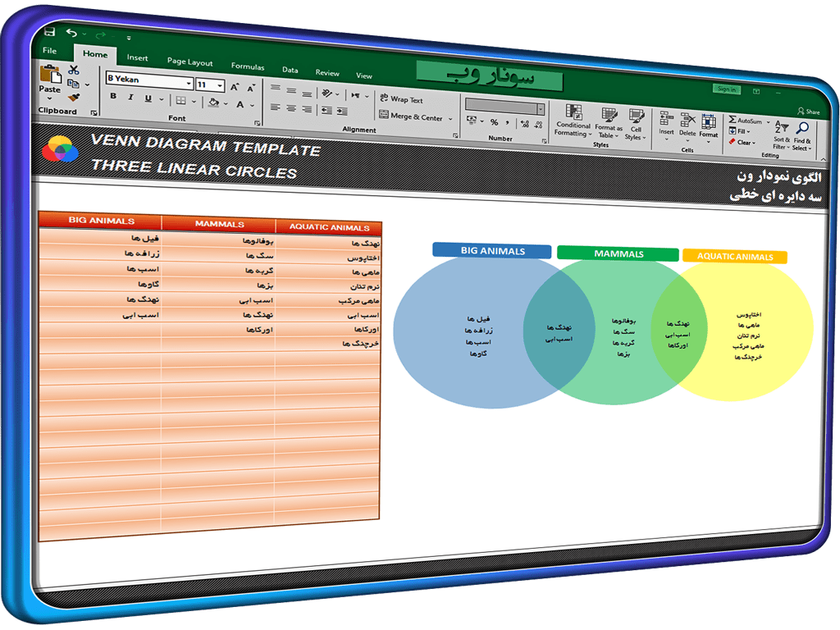Open the File tab
The width and height of the screenshot is (840, 630).
point(50,50)
